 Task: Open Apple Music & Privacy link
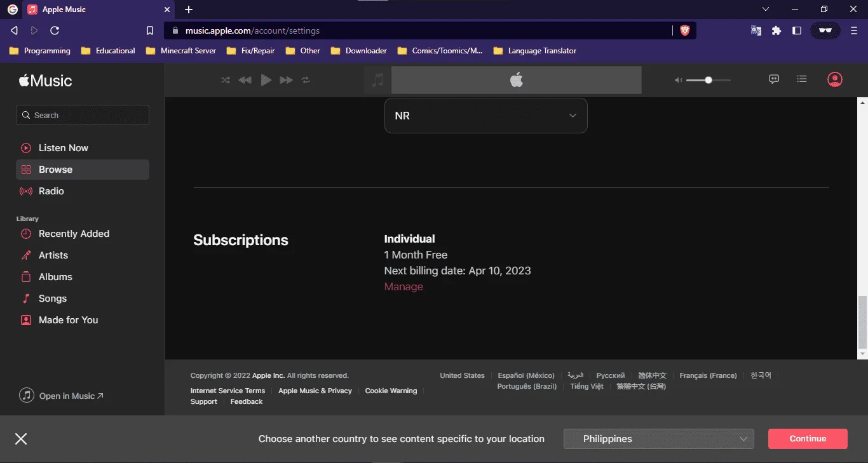(315, 391)
